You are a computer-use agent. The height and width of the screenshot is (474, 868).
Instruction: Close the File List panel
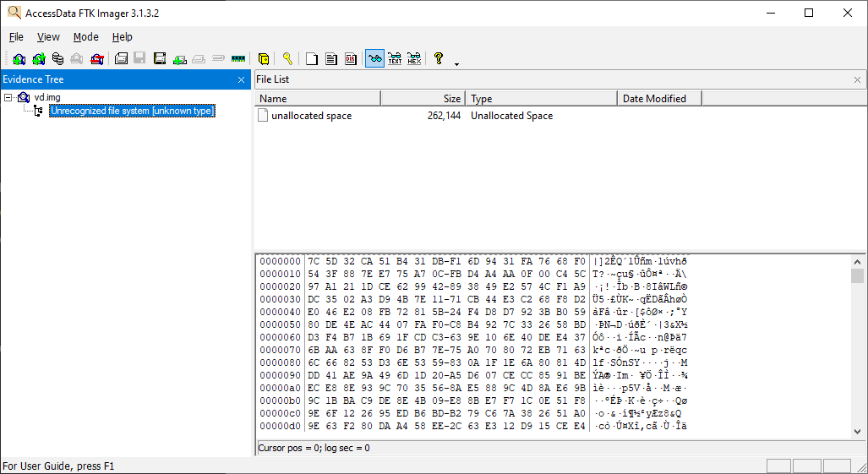(x=857, y=79)
